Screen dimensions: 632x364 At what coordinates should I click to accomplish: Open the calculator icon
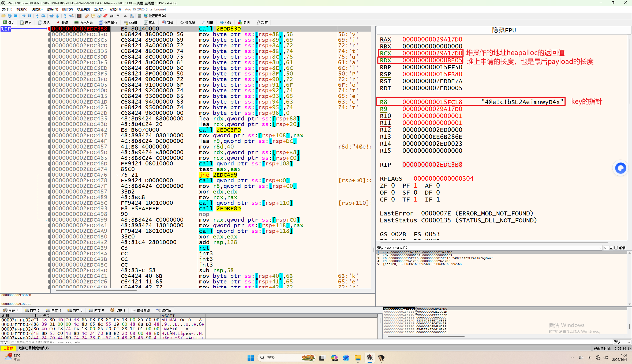click(x=139, y=16)
